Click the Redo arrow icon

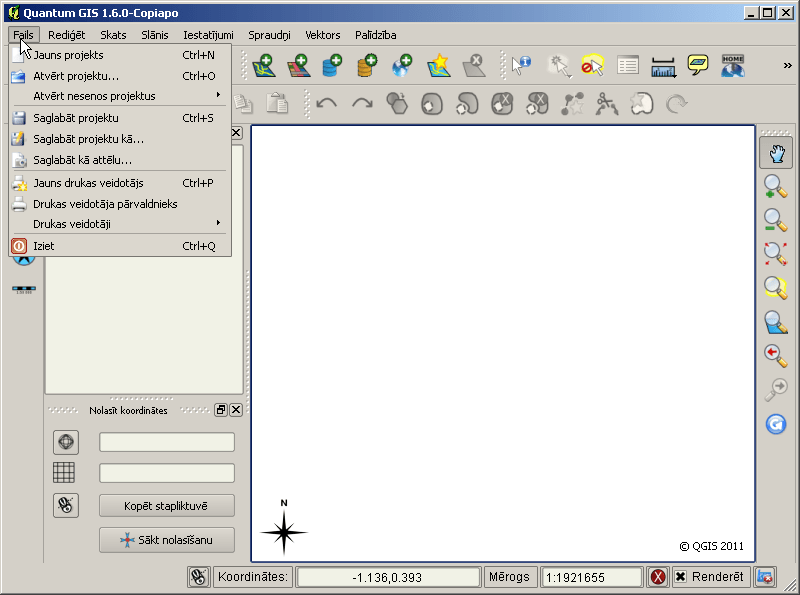[362, 104]
